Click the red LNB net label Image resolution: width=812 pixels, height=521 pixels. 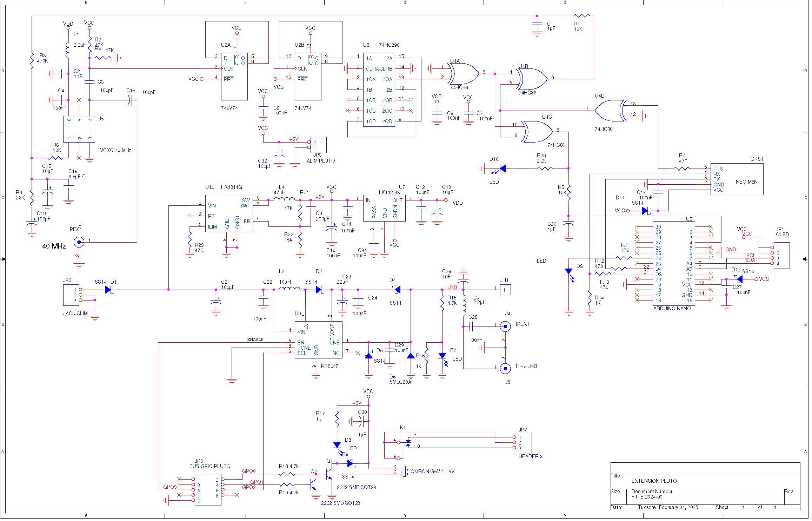(x=452, y=287)
